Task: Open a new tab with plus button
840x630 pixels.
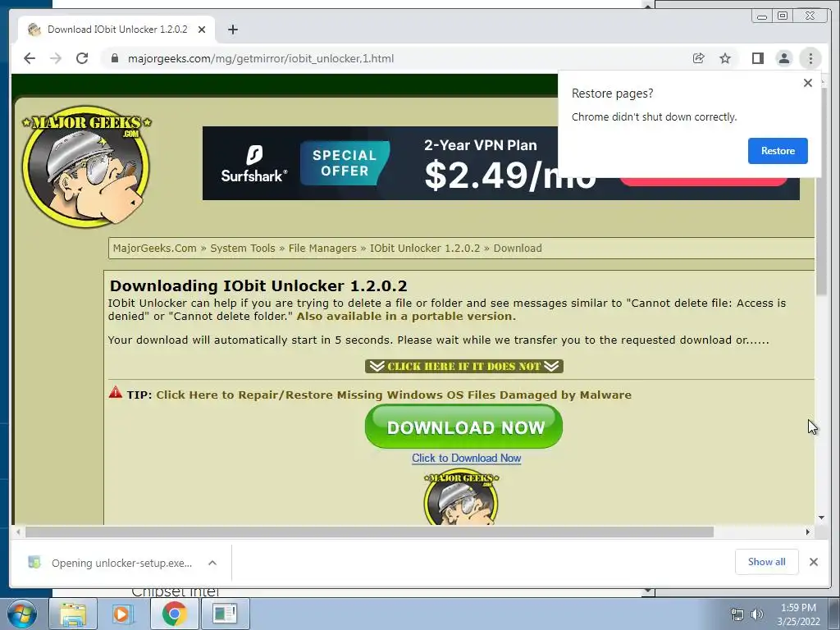Action: point(232,30)
